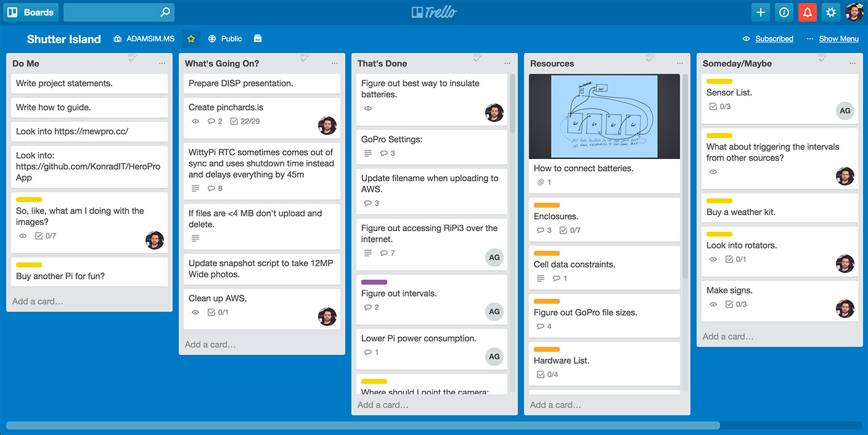Open the board sidebar via Show Menu
This screenshot has width=868, height=435.
tap(840, 38)
